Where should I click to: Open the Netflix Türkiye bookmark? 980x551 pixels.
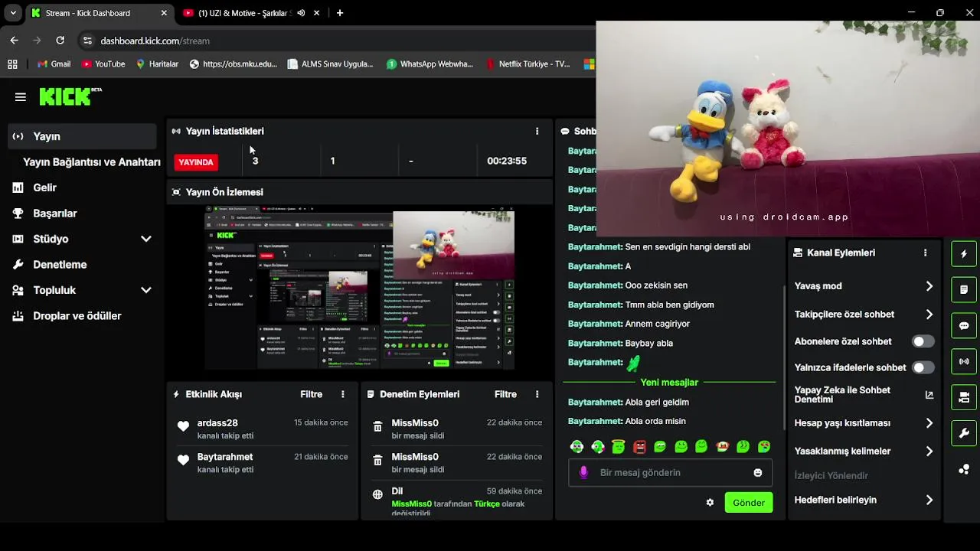point(528,64)
